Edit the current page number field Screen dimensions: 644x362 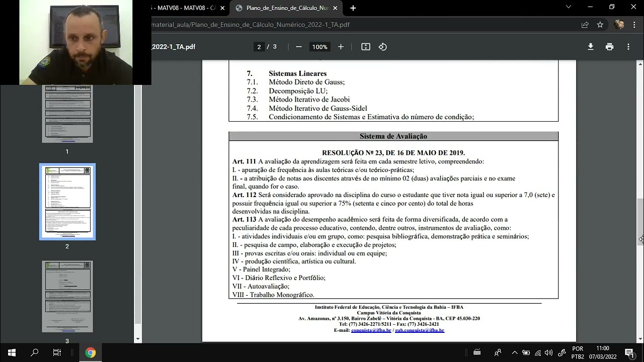[x=259, y=47]
